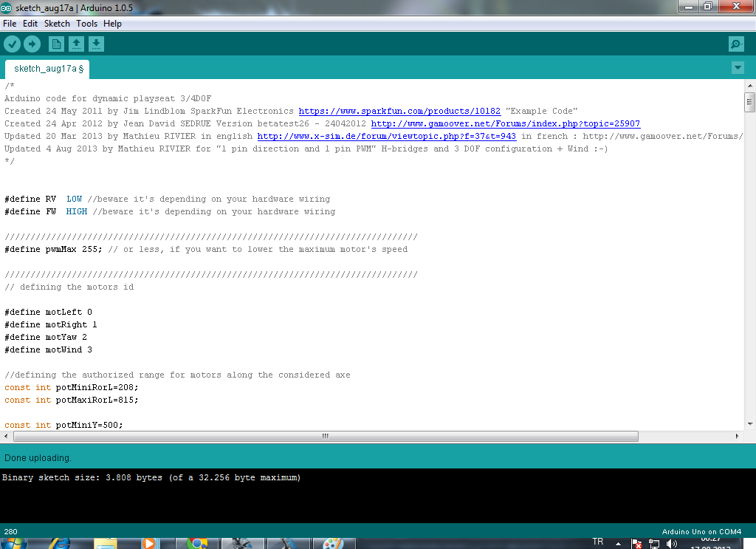Click the TR language indicator in system tray
The image size is (756, 549).
(598, 542)
